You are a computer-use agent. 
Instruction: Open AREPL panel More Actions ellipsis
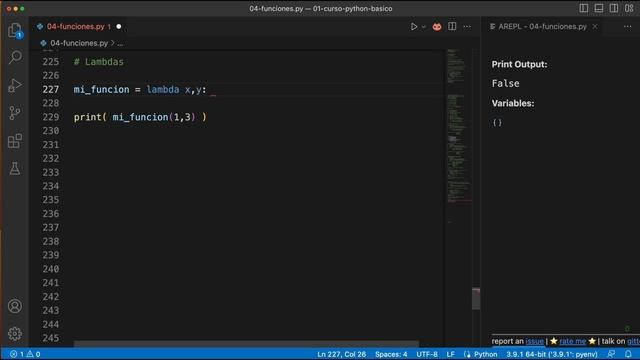[x=627, y=27]
